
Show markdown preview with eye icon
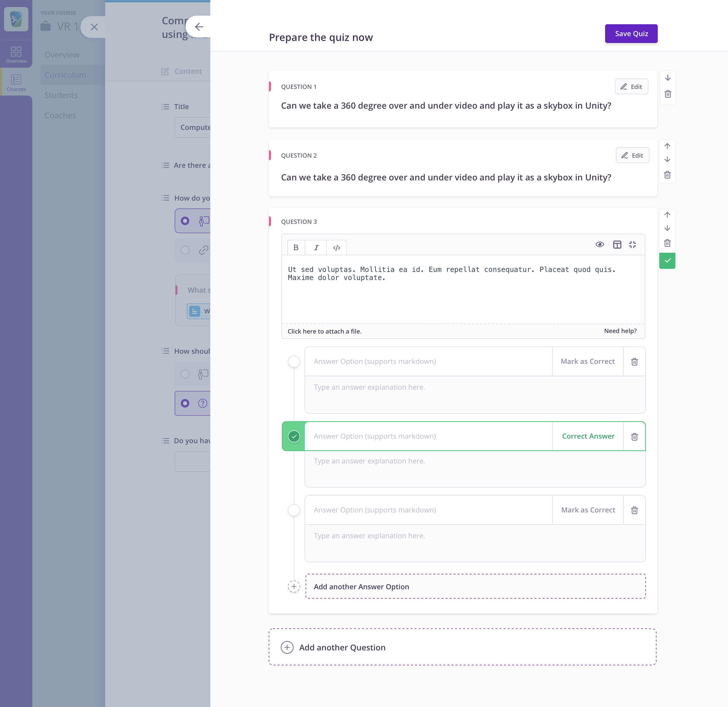click(600, 244)
